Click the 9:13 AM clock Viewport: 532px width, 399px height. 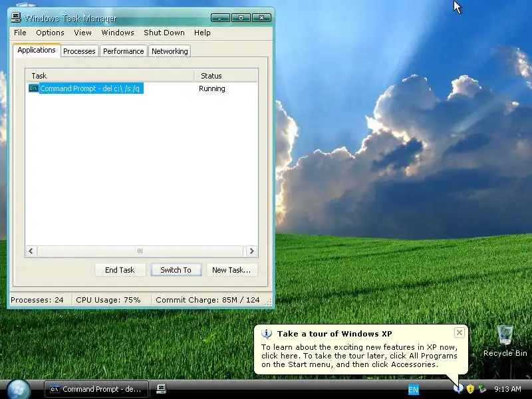point(507,389)
